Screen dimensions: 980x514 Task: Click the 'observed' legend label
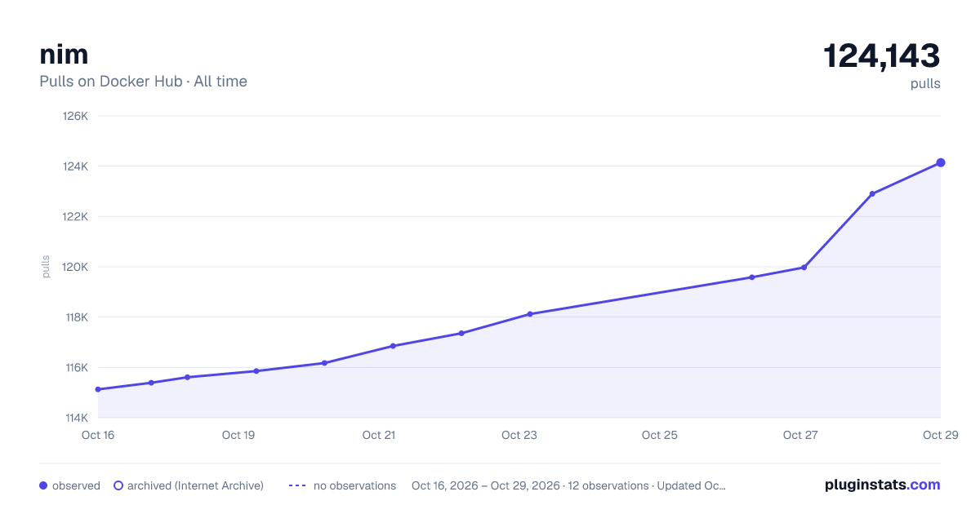76,485
